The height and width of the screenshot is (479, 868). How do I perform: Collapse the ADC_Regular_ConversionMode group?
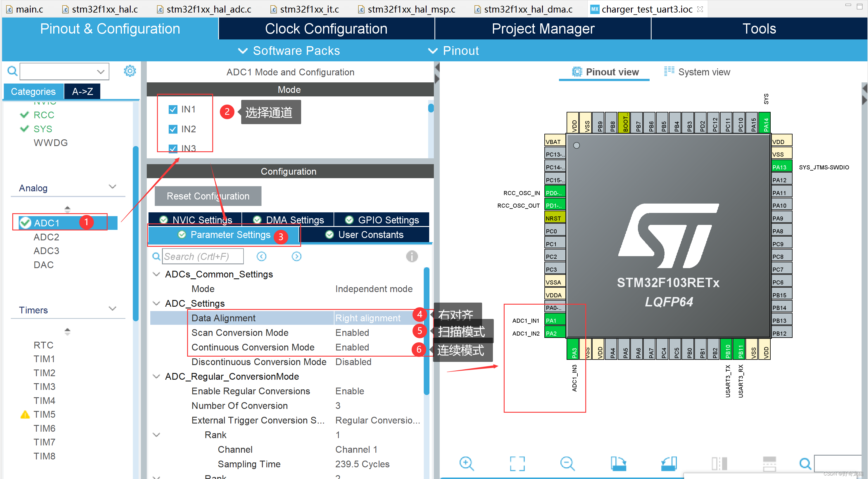click(156, 376)
